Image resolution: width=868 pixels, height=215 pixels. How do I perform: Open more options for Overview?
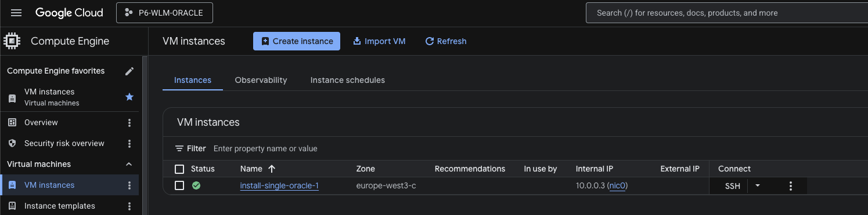(x=129, y=122)
